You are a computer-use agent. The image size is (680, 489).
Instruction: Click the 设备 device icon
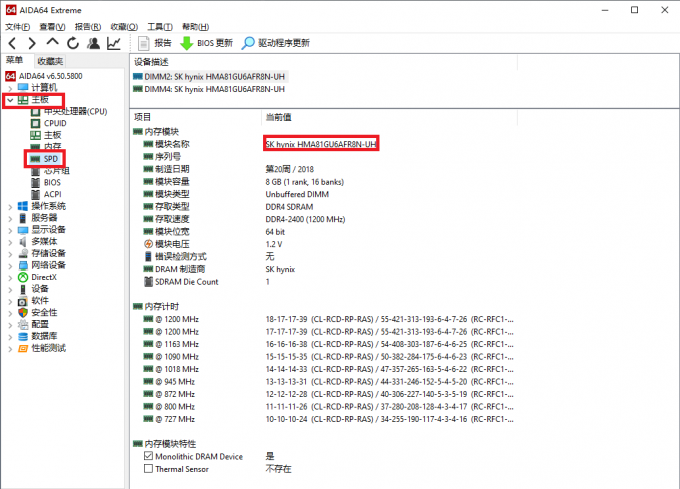[23, 289]
